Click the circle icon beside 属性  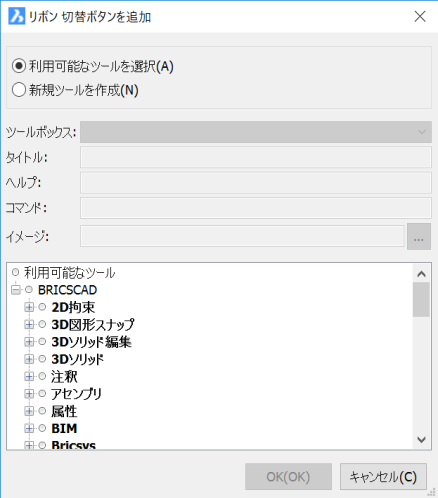click(x=42, y=411)
